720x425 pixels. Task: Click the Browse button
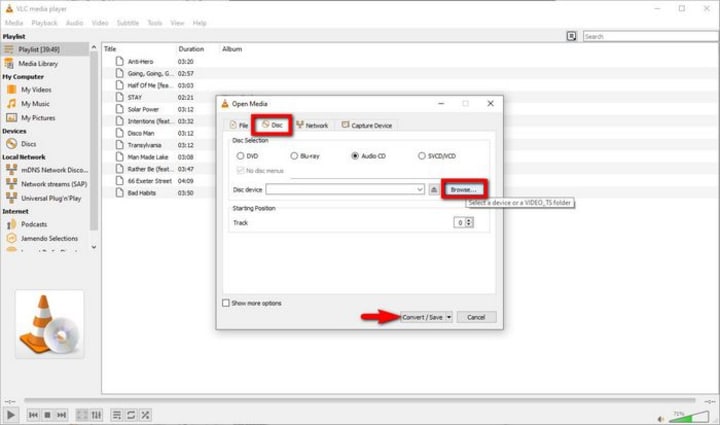pos(464,189)
